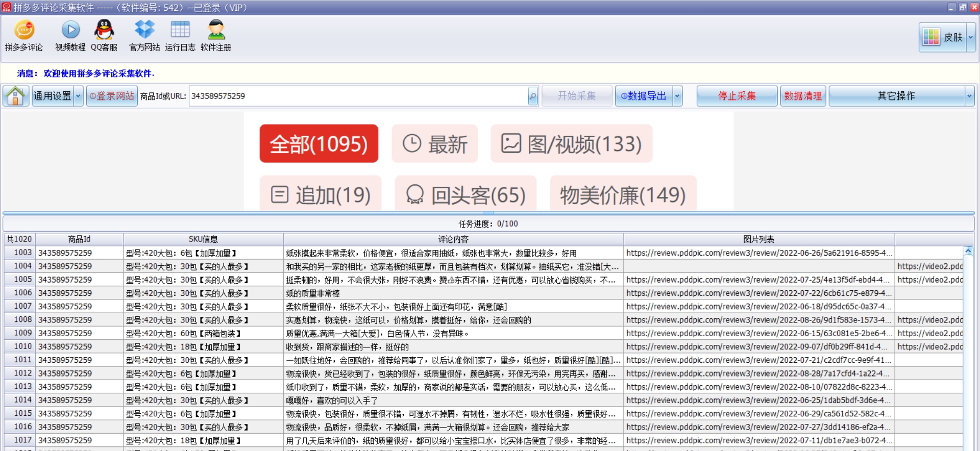Visit 官方网站 official site icon

[x=144, y=36]
